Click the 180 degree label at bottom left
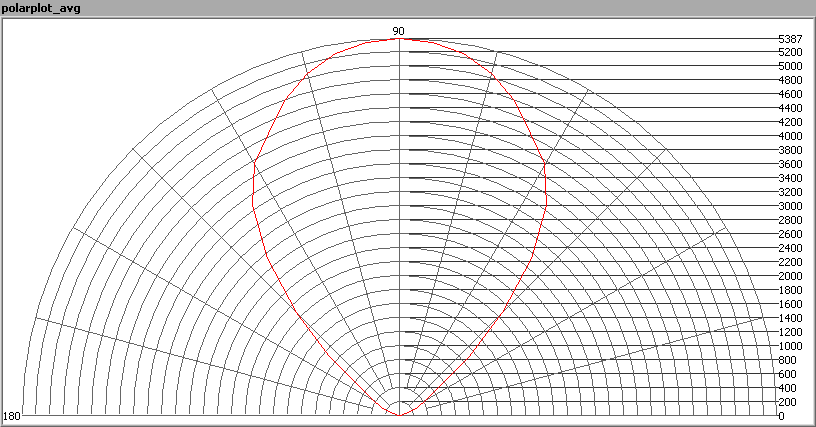Screen dimensions: 816x427 12,415
